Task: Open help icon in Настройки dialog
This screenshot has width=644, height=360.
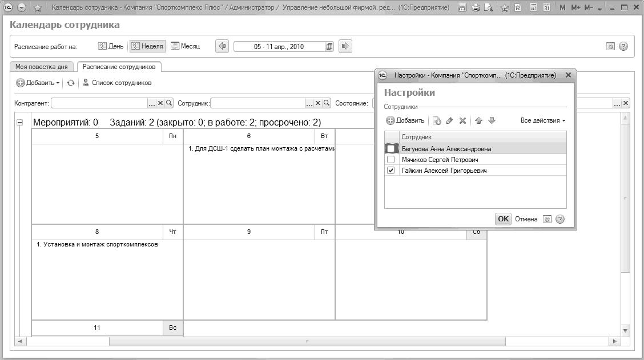Action: 560,219
